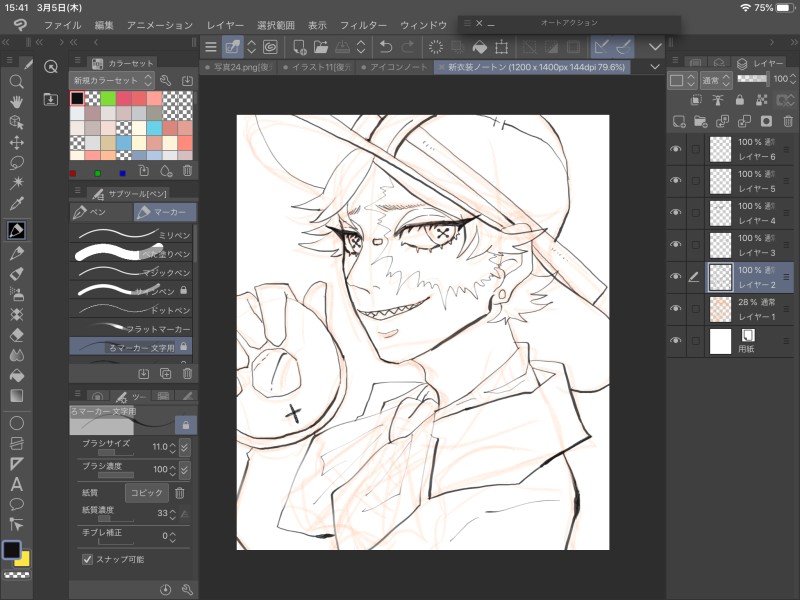Expand the command bar overflow chevron
The width and height of the screenshot is (800, 600).
coord(655,47)
